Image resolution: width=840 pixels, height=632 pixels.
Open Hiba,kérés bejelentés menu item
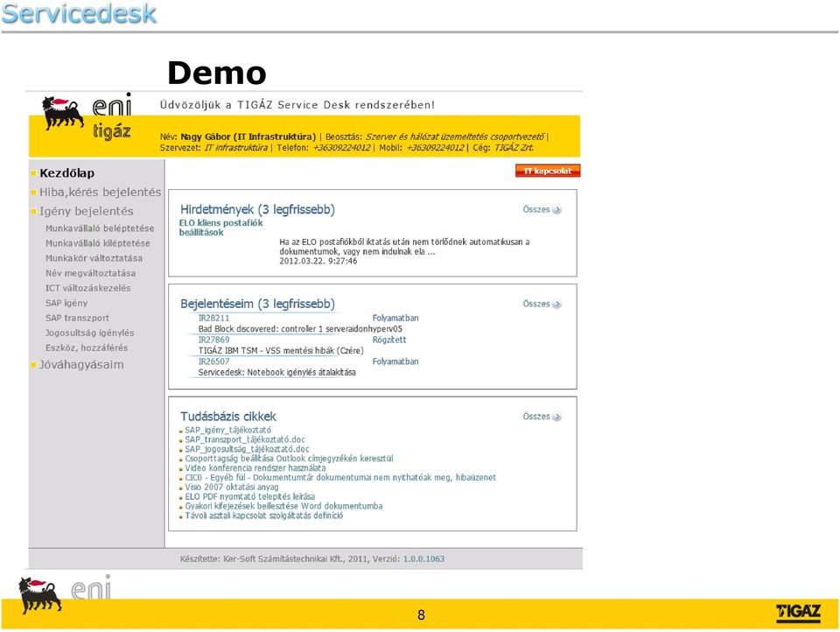click(x=100, y=192)
